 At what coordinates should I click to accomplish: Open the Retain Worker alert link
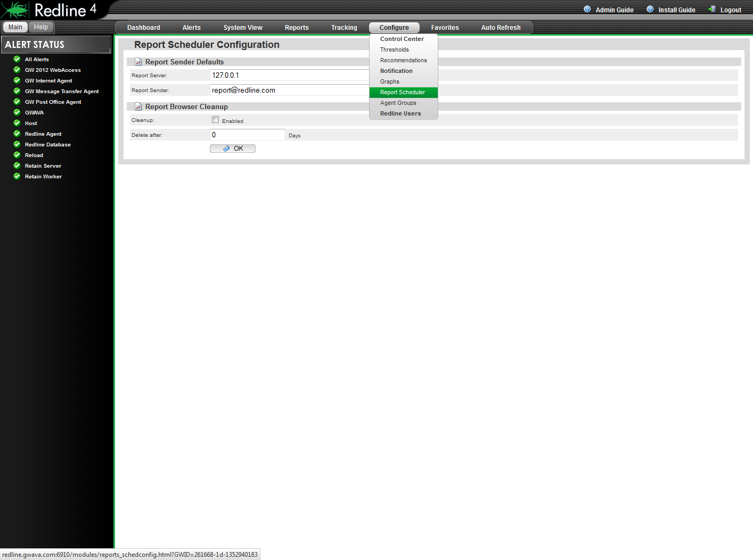coord(43,177)
